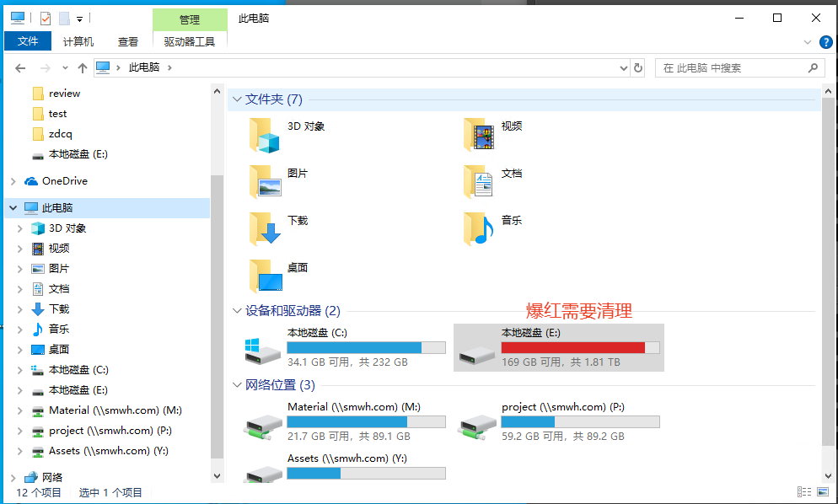Viewport: 838px width, 504px height.
Task: Open the 驱动器工具 ribbon tab
Action: point(190,41)
